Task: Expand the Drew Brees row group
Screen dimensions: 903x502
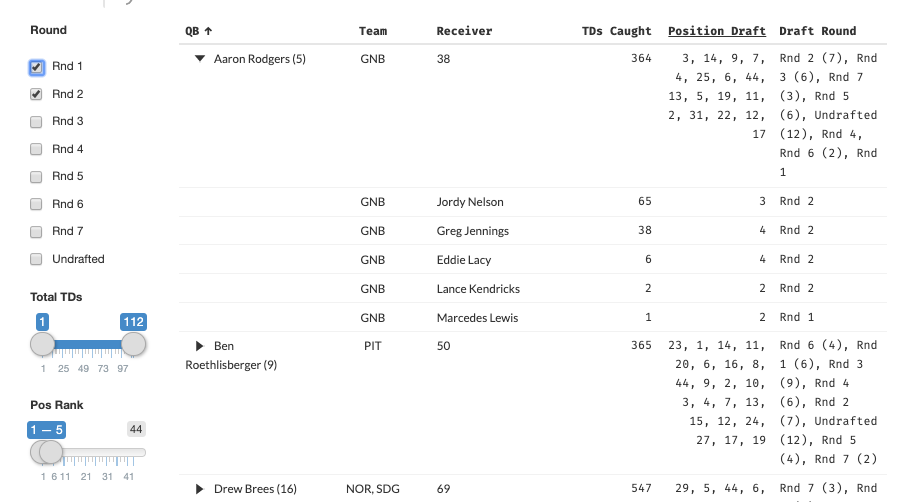Action: [x=200, y=489]
